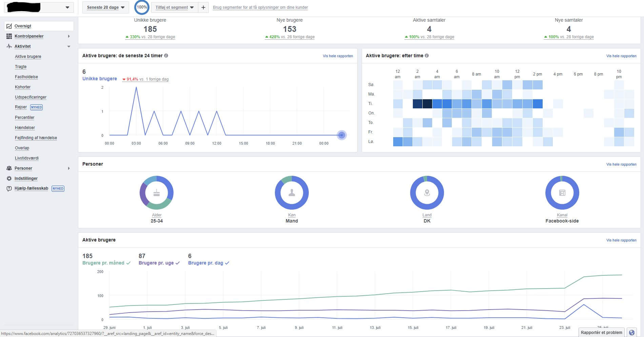
Task: Click 330% vs. 28 forrige dage comparison
Action: tap(150, 37)
